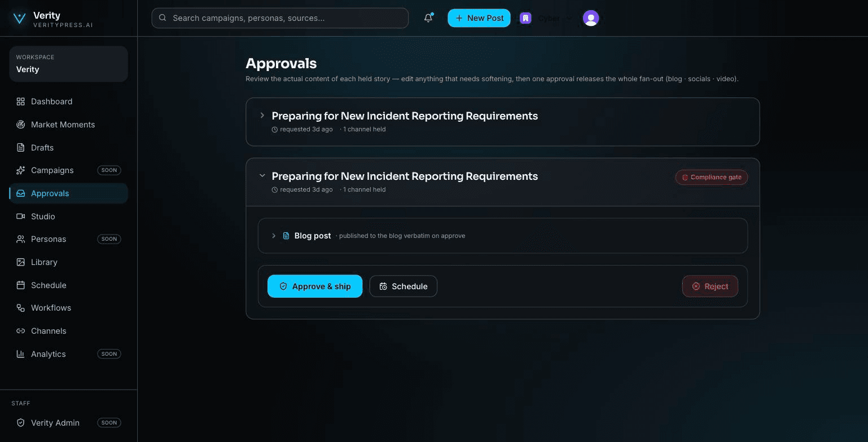The height and width of the screenshot is (442, 868).
Task: Click the SOON badge next to Analytics
Action: [109, 354]
